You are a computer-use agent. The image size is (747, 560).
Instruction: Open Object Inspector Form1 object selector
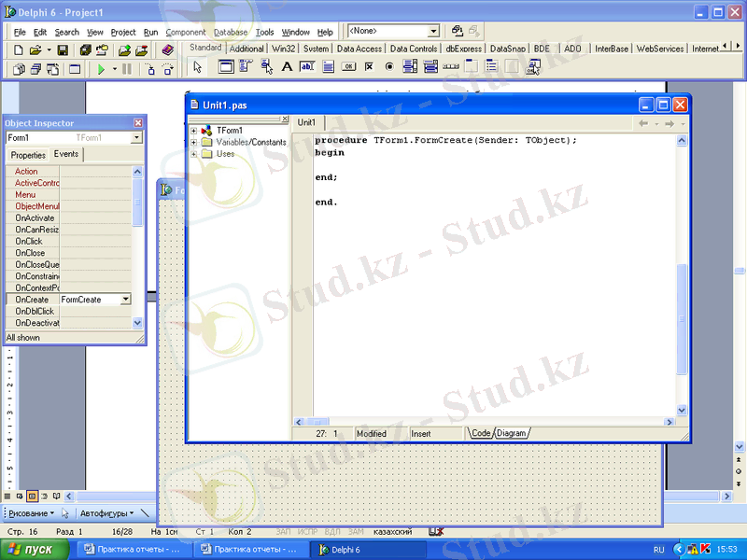click(136, 137)
